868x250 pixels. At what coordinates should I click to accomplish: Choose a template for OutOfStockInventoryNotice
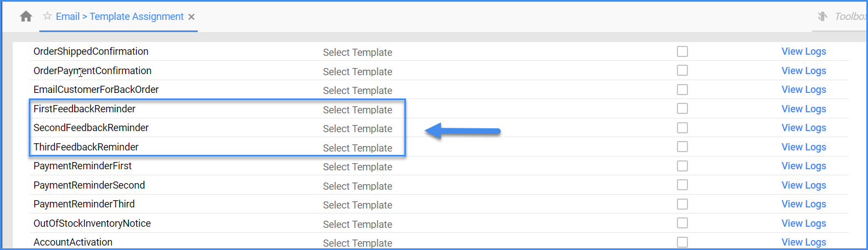(357, 224)
